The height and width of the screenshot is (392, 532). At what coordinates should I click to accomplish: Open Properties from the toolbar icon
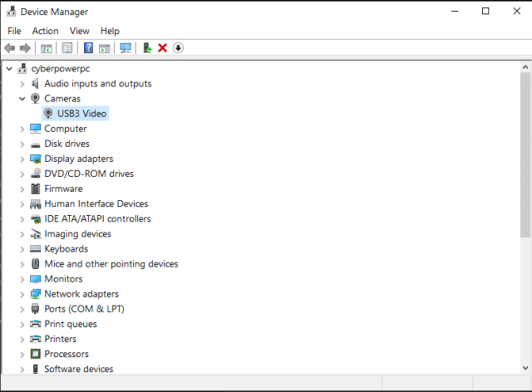pyautogui.click(x=67, y=48)
